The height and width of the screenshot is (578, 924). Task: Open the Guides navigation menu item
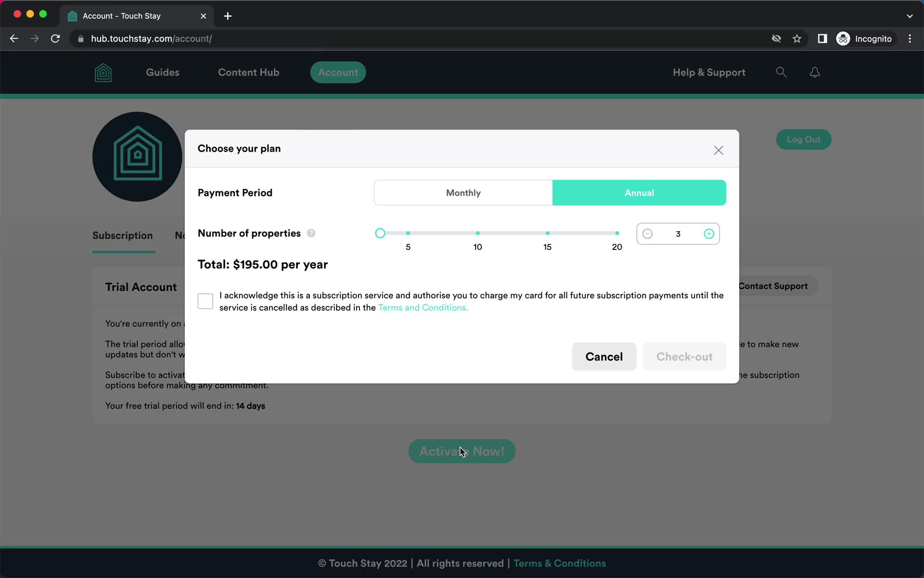point(162,72)
